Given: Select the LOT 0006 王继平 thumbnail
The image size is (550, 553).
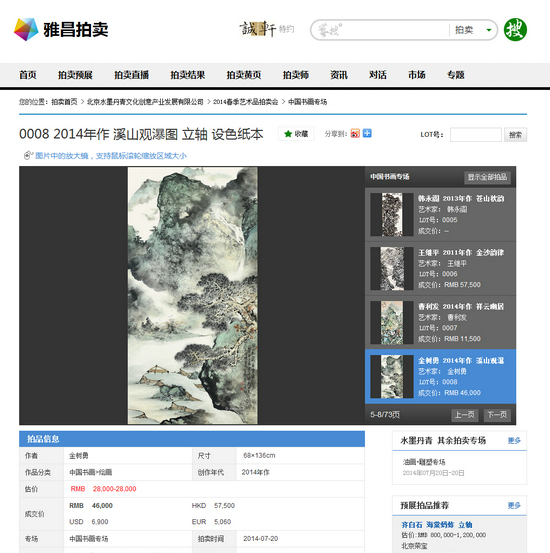Looking at the screenshot, I should (392, 269).
